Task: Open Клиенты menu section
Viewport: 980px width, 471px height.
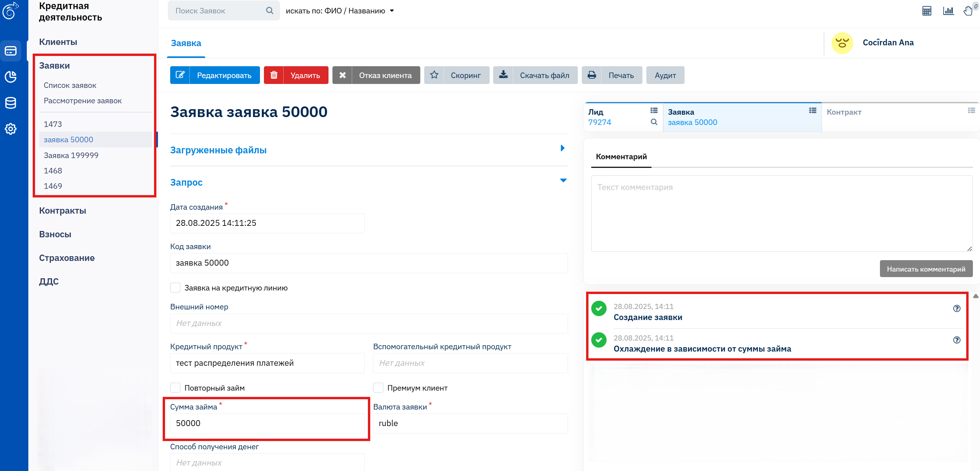Action: point(58,42)
